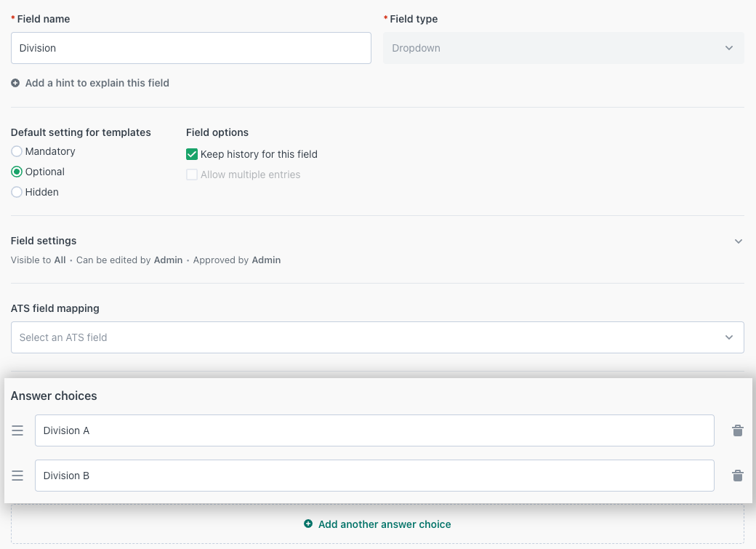Image resolution: width=756 pixels, height=549 pixels.
Task: Open the Field type dropdown
Action: [563, 48]
